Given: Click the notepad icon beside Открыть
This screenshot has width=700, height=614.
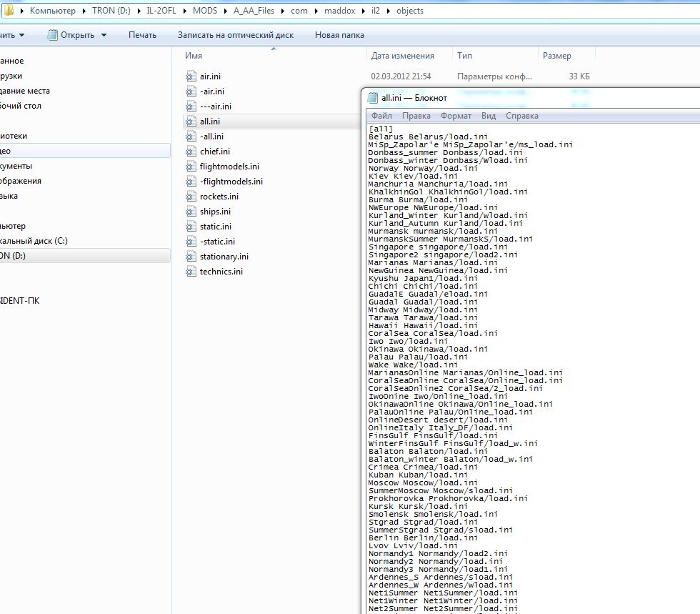Looking at the screenshot, I should (x=53, y=35).
